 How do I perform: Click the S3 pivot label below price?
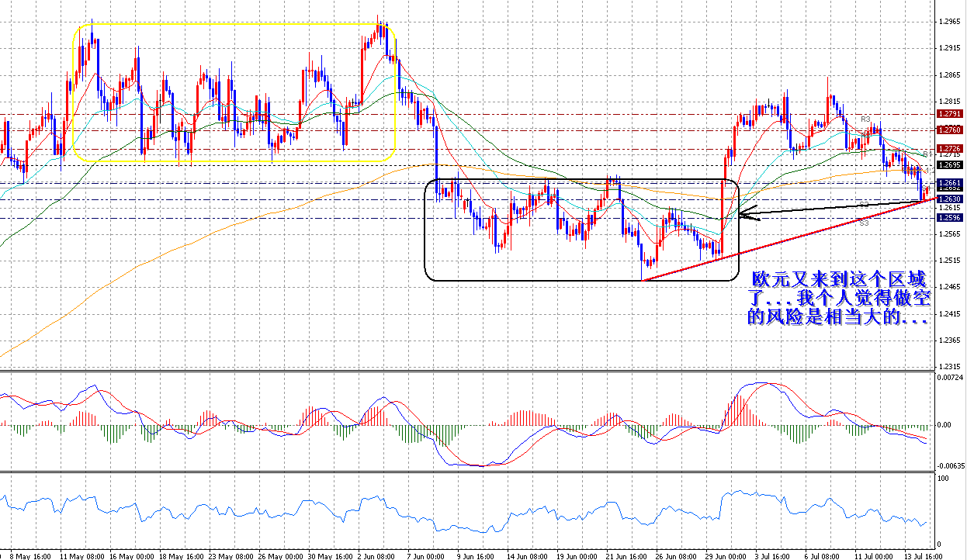864,222
